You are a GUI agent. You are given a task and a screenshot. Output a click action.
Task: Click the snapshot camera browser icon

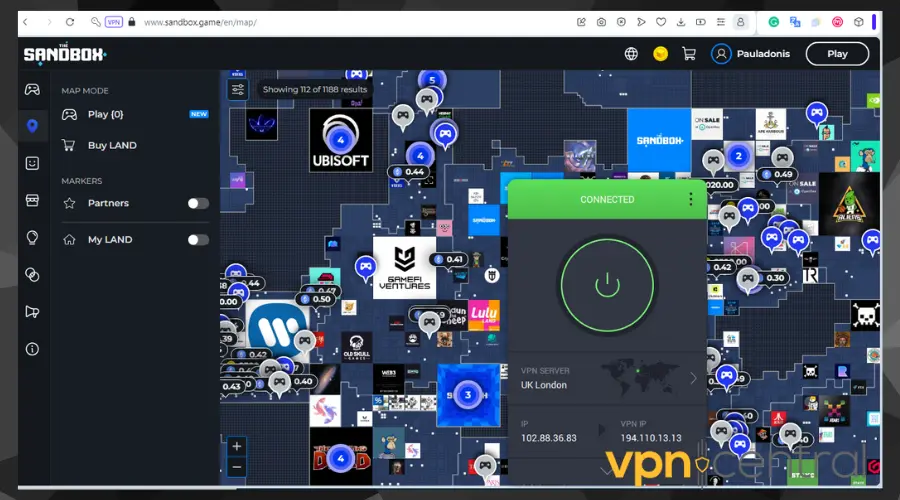coord(601,22)
